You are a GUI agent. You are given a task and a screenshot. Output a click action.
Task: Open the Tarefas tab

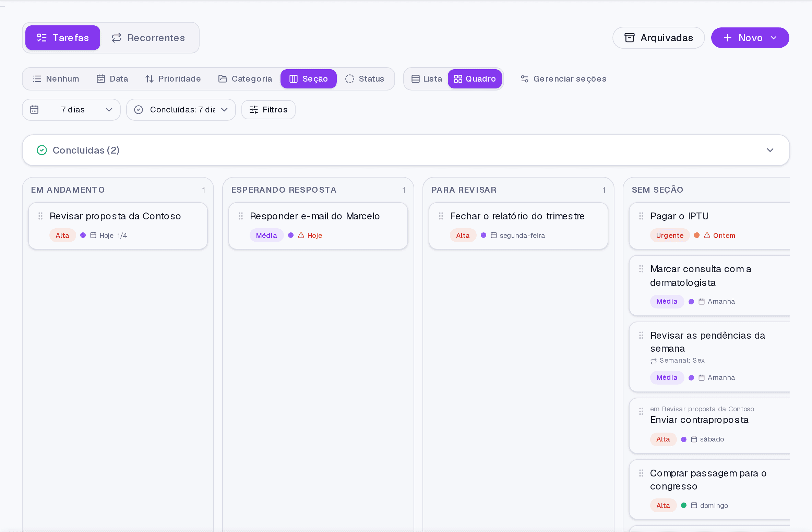click(x=63, y=38)
